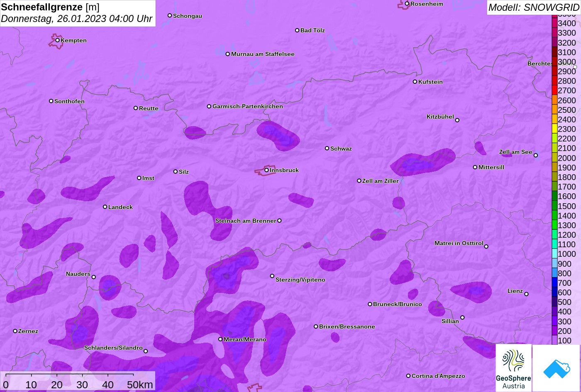
Task: Click the Bruneck/Brunico marker dot
Action: [x=370, y=304]
